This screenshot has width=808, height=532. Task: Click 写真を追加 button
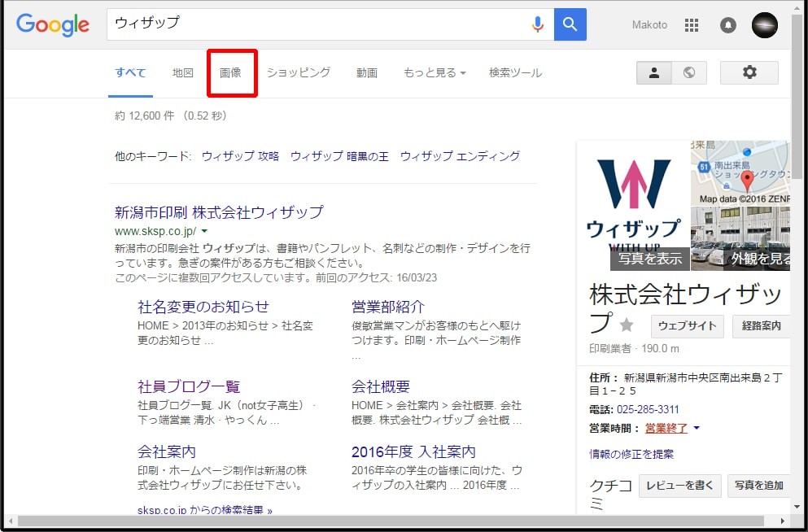coord(758,486)
